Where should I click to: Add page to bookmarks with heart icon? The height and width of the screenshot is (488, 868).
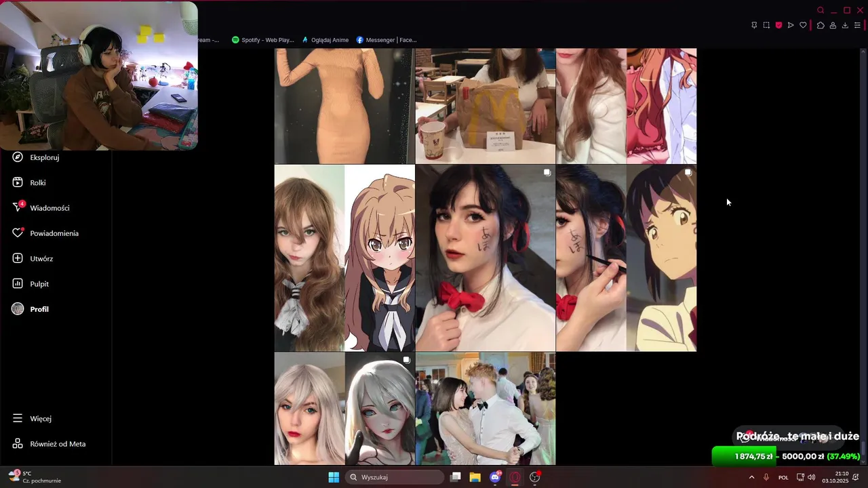[x=803, y=25]
